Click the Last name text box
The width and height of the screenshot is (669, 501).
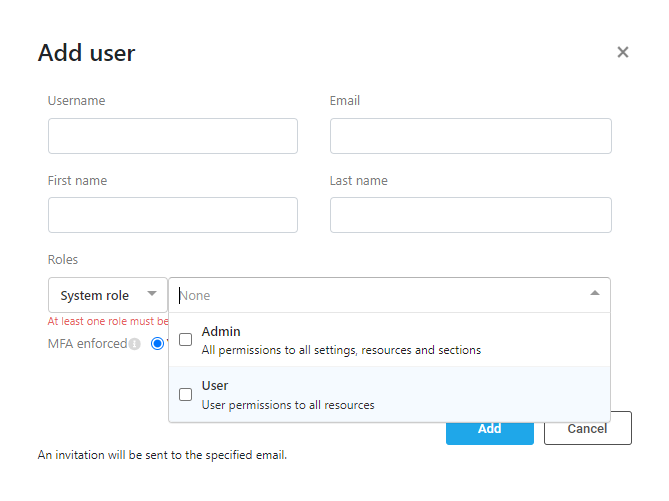tap(470, 215)
